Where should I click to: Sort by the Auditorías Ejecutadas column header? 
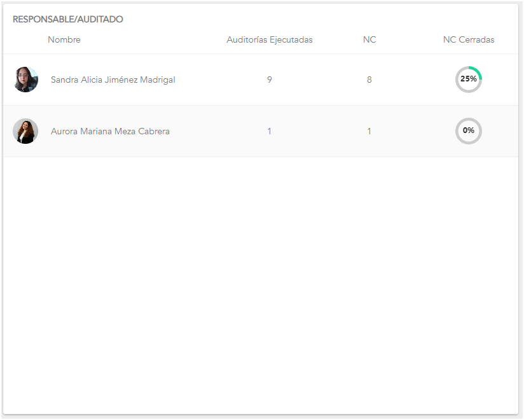270,39
